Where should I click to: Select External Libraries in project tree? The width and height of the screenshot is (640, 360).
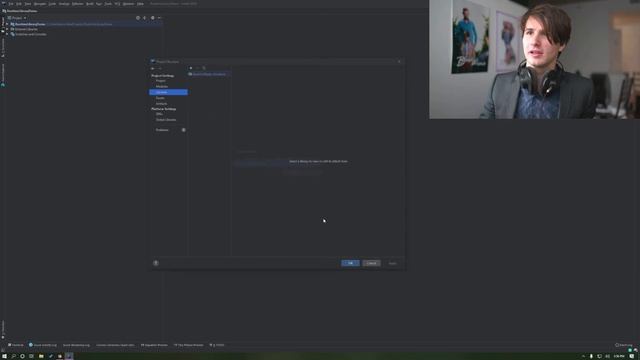[x=26, y=29]
